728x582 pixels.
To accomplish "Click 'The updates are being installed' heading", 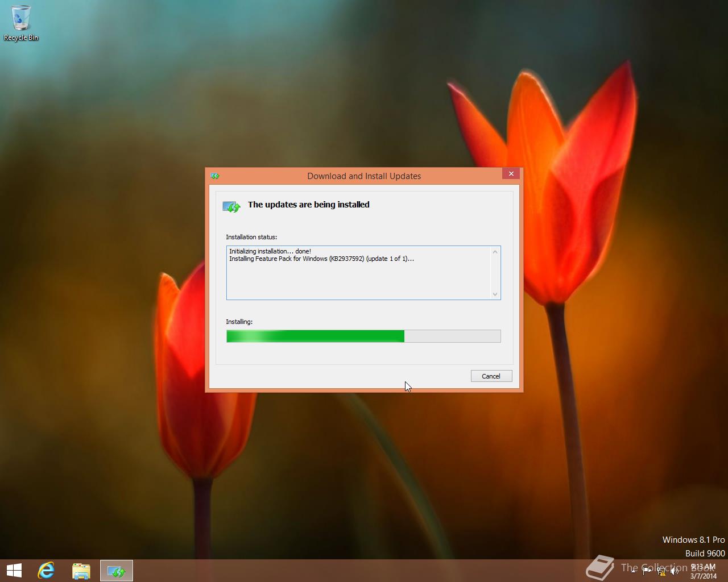I will [x=309, y=205].
